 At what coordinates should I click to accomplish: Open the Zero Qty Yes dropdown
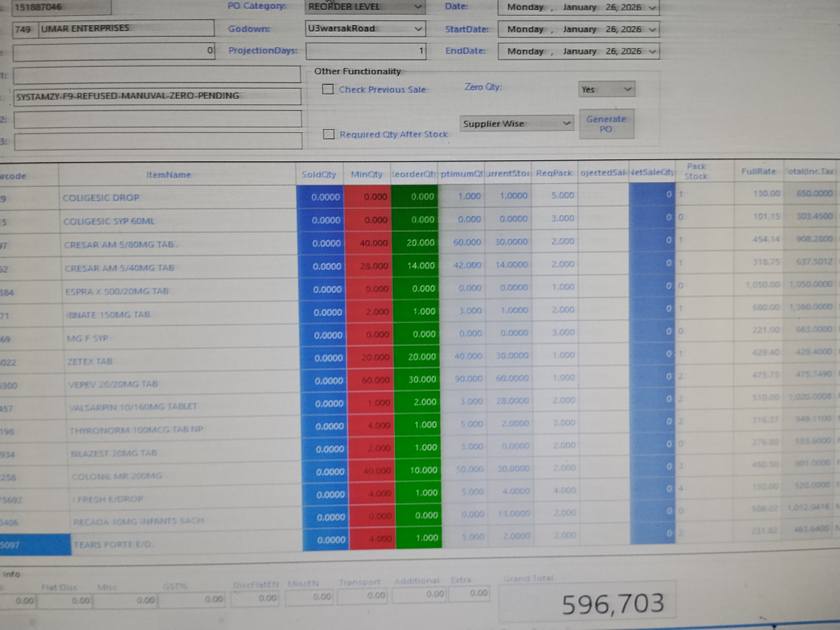(x=627, y=89)
